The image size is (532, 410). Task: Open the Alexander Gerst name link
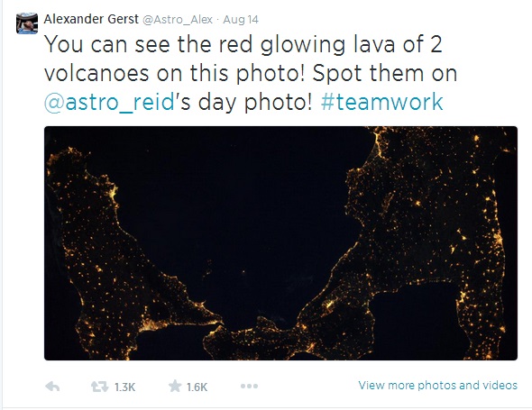(91, 19)
